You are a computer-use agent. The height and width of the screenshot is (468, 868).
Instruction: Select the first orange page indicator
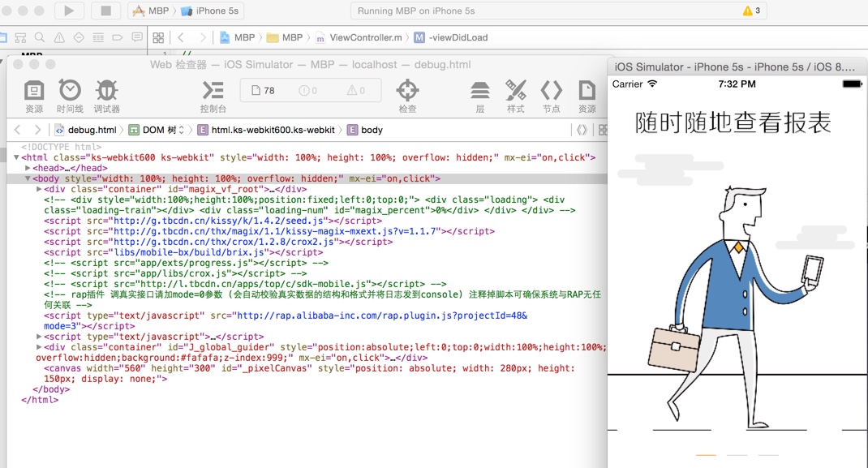tap(706, 455)
